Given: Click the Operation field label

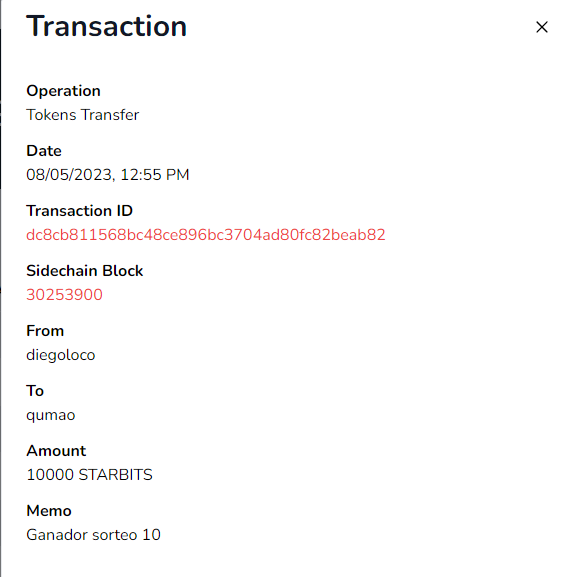Looking at the screenshot, I should pos(63,91).
